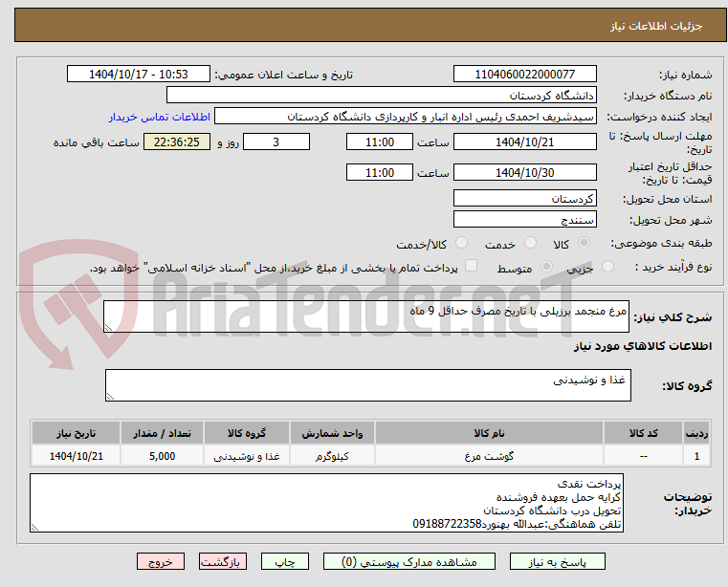Click the 1404/10/21 need date cell
Image resolution: width=728 pixels, height=587 pixels.
click(x=77, y=456)
